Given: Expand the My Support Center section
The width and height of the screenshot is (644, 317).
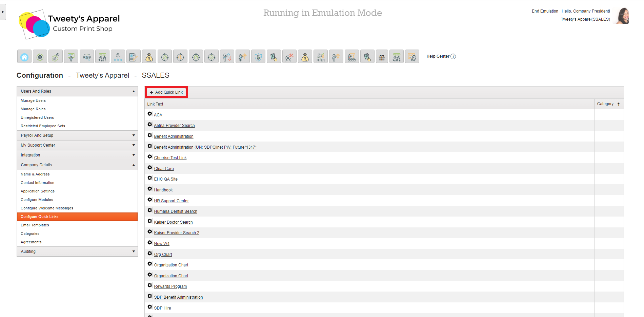Looking at the screenshot, I should pyautogui.click(x=134, y=145).
